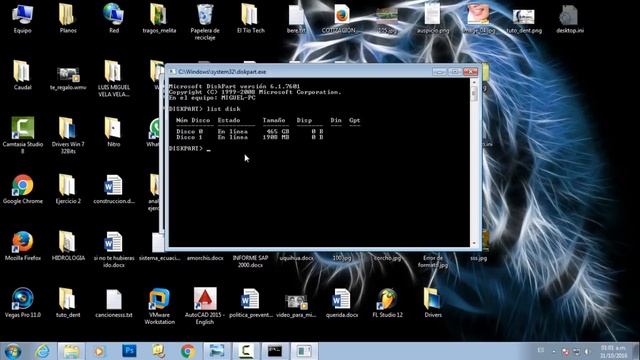Click the Tamaño column header

pyautogui.click(x=274, y=120)
